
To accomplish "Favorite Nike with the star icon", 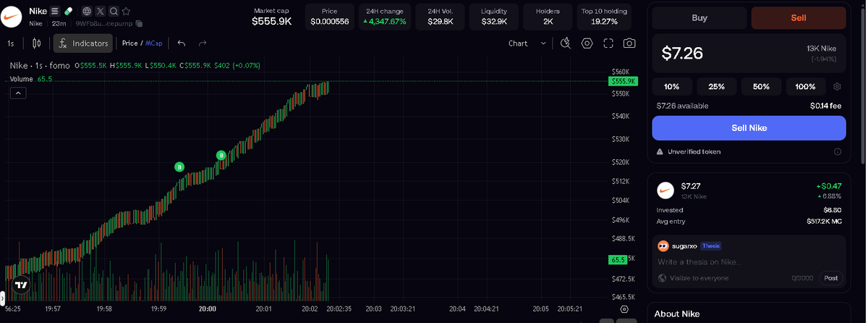I will click(x=126, y=12).
